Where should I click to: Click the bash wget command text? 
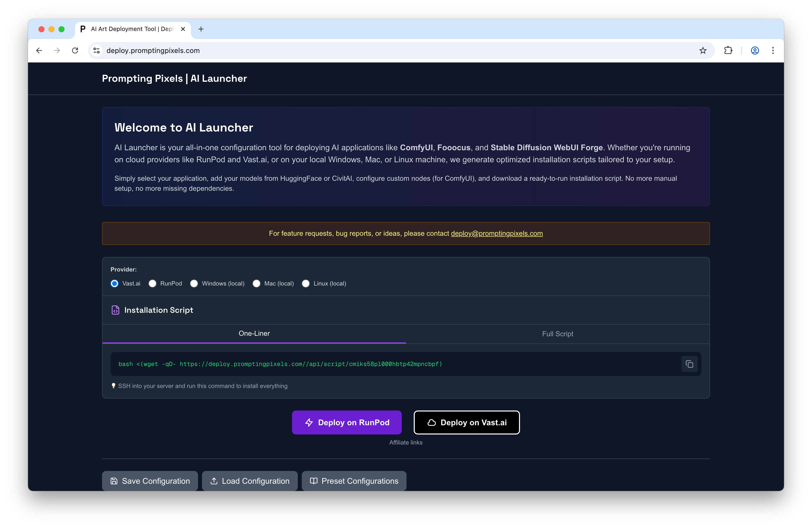[280, 364]
